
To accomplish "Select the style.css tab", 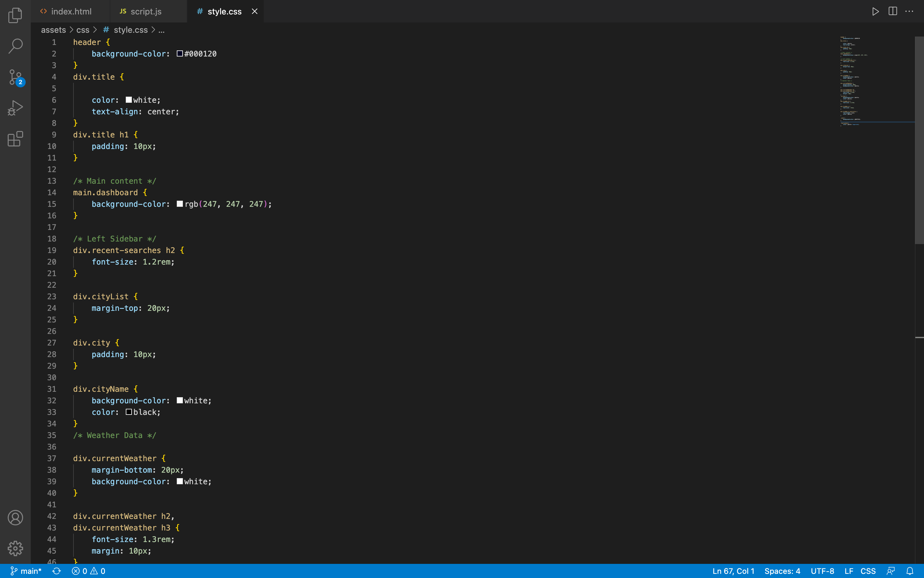I will tap(225, 12).
